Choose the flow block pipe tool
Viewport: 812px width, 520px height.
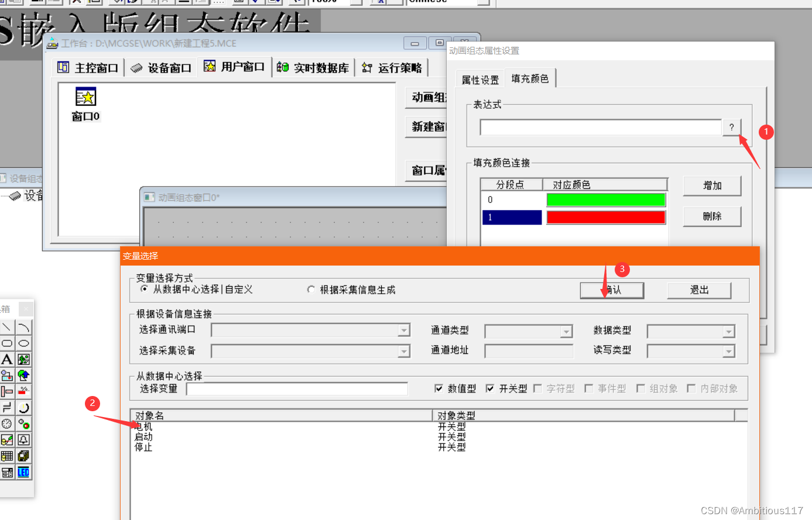tap(7, 408)
